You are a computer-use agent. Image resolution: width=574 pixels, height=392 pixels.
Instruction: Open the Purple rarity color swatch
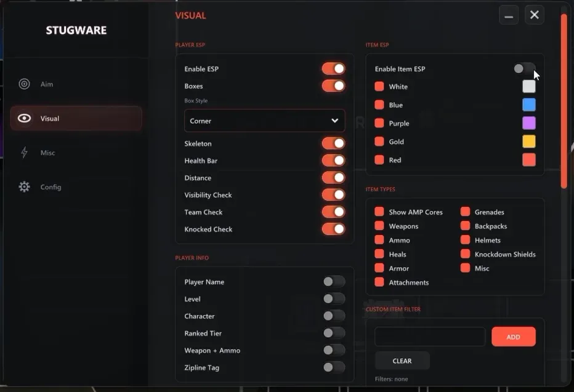pyautogui.click(x=528, y=123)
